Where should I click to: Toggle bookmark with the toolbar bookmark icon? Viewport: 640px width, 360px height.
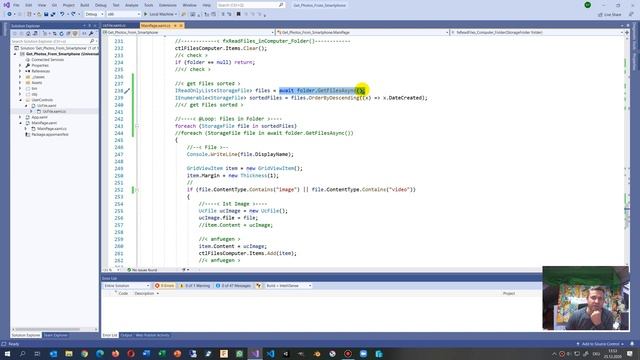239,14
